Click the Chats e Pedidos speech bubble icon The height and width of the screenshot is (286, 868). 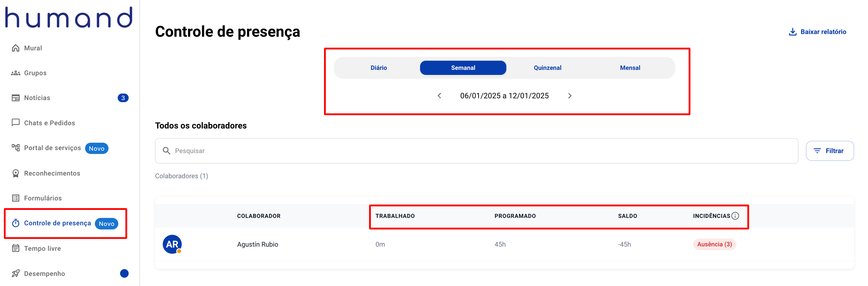(x=15, y=123)
